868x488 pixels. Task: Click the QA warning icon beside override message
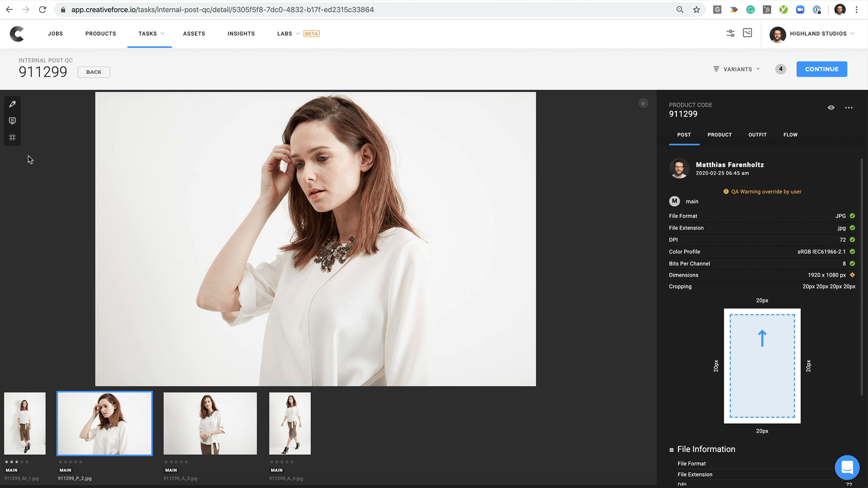[726, 192]
